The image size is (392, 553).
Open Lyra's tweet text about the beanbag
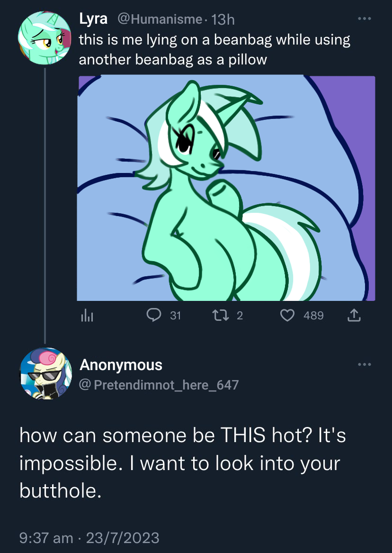point(214,50)
